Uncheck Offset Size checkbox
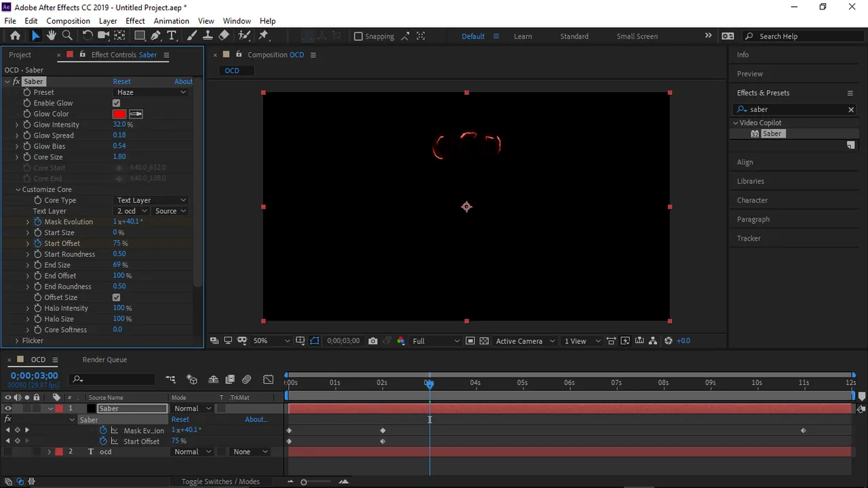This screenshot has width=868, height=488. point(116,298)
